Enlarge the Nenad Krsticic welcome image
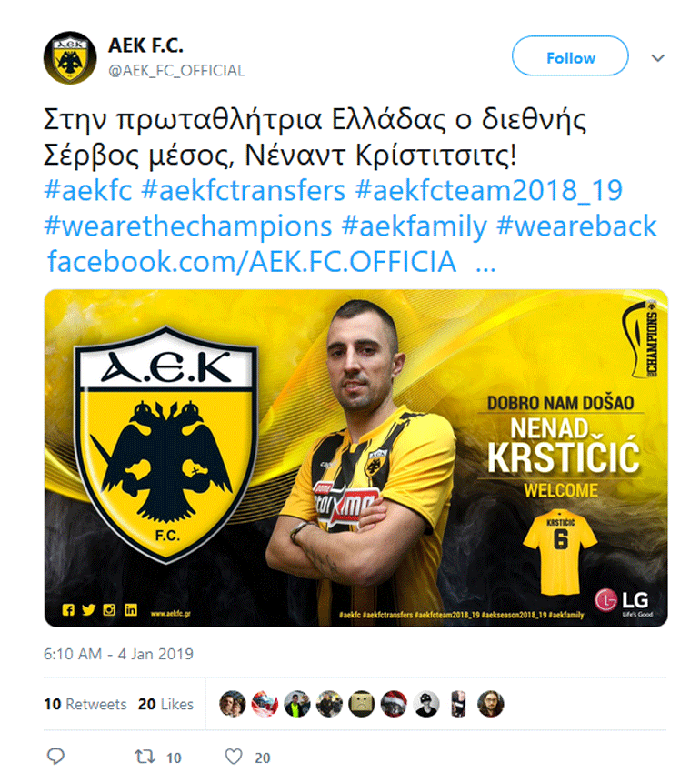The image size is (700, 783). tap(355, 458)
